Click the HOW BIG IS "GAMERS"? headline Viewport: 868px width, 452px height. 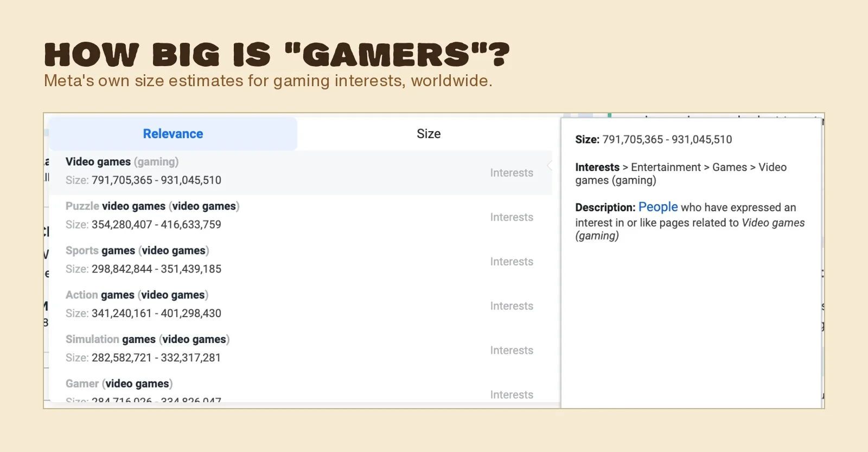[x=277, y=55]
